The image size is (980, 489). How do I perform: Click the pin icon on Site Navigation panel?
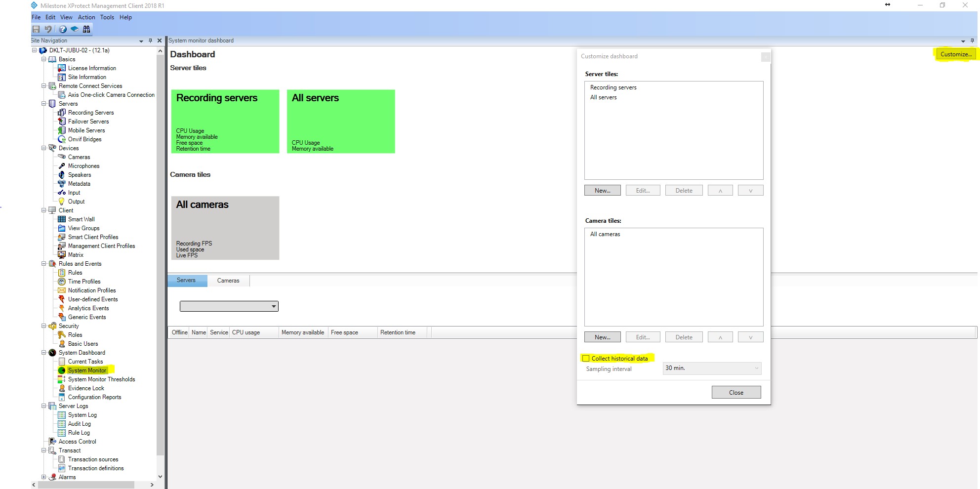151,41
